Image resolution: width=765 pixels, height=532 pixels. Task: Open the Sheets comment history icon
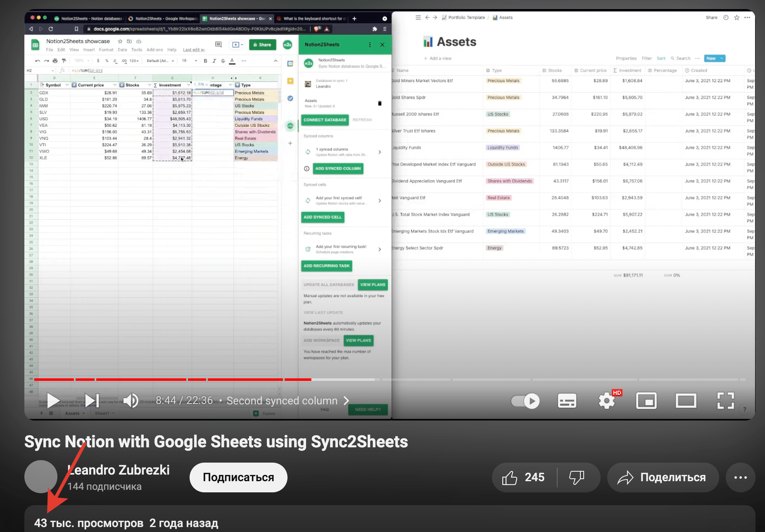tap(219, 45)
